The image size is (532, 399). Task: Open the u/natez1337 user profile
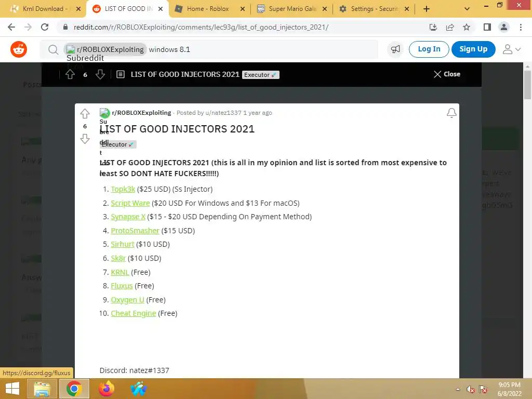223,113
